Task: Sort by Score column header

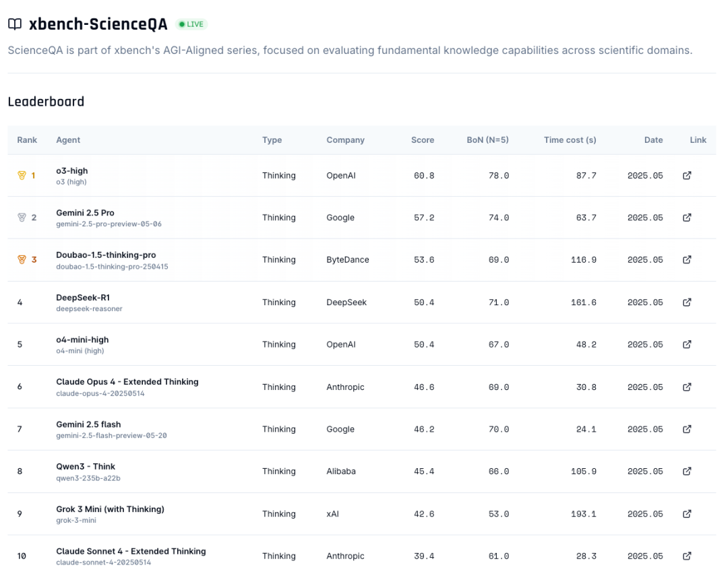Action: tap(423, 140)
